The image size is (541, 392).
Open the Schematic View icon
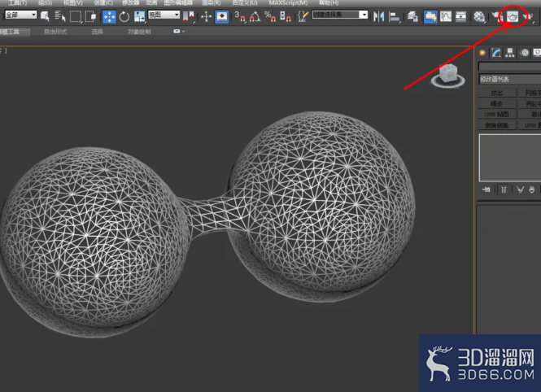click(460, 16)
